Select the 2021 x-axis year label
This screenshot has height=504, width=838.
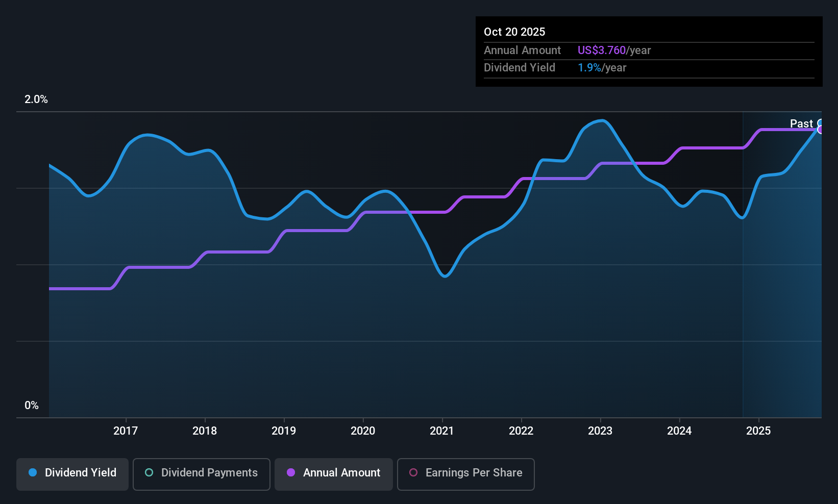click(x=442, y=431)
